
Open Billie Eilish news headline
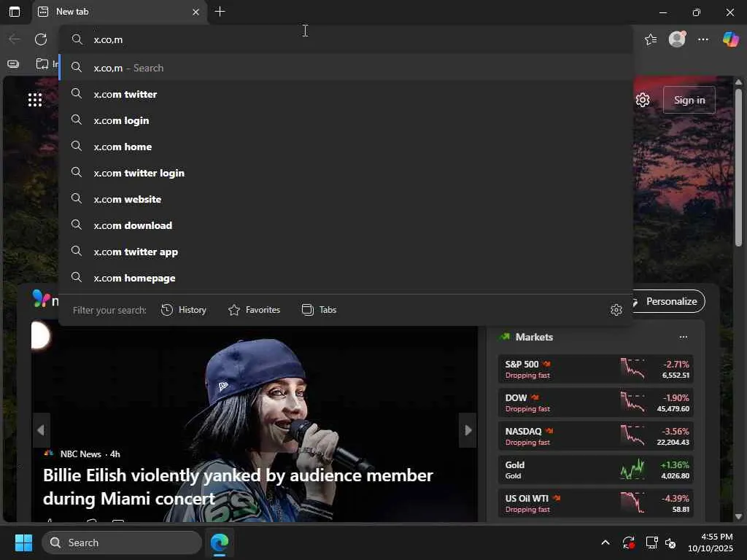point(239,486)
